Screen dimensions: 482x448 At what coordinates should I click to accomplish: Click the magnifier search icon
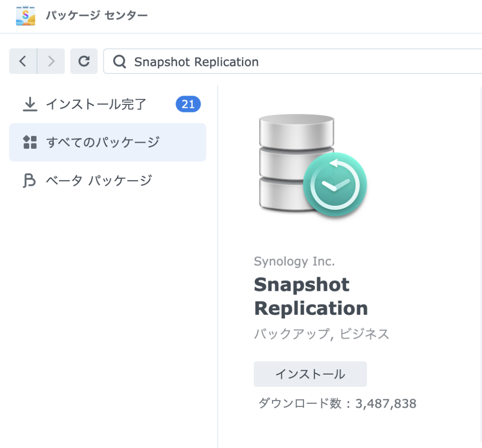coord(120,62)
